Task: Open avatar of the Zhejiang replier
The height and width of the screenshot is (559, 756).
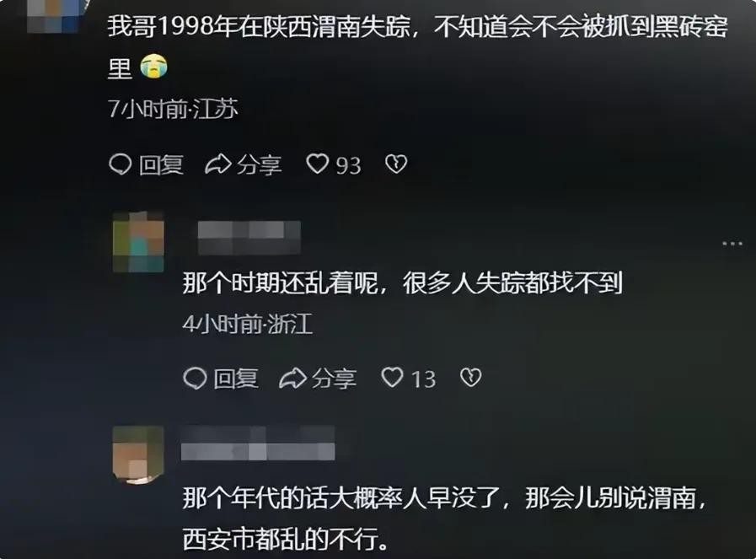Action: (x=138, y=242)
